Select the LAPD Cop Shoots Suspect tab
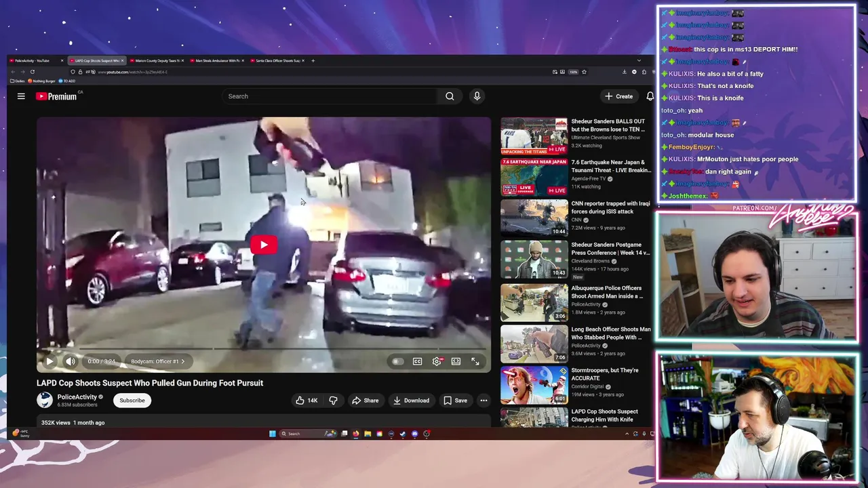 pyautogui.click(x=96, y=60)
